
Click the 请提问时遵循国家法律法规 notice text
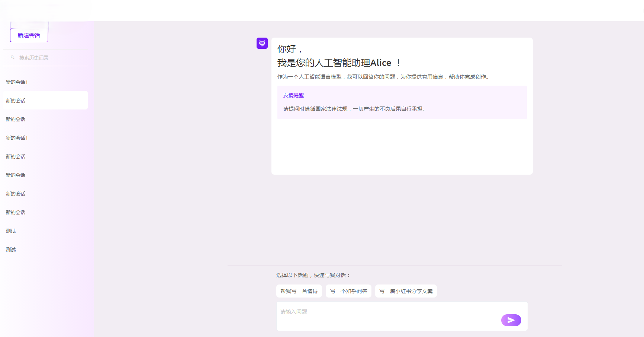(x=355, y=109)
